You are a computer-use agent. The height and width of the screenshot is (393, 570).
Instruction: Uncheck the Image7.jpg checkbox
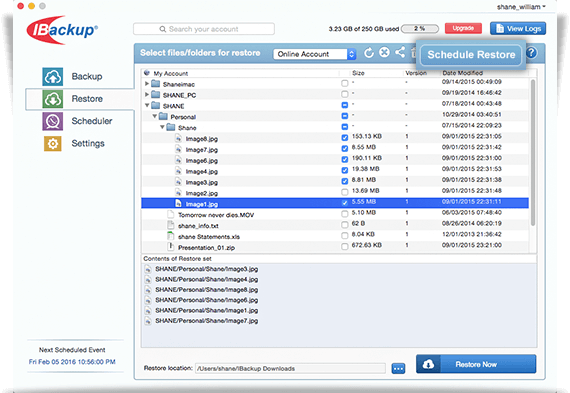point(345,149)
